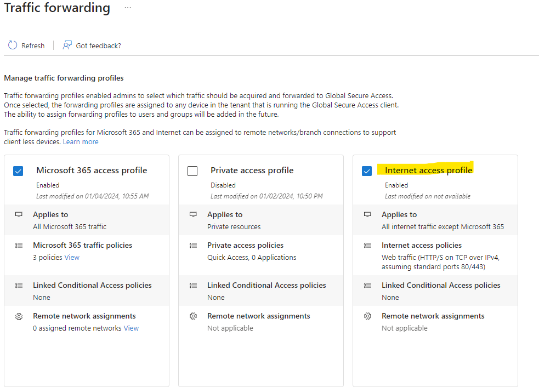Click Enabled status under Internet access profile
Viewport: 539px width, 392px height.
click(x=396, y=185)
